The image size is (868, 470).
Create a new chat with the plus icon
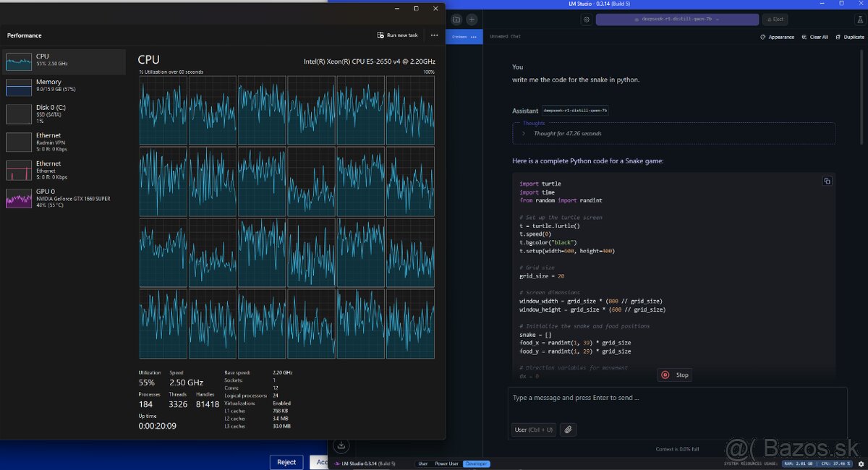(x=472, y=20)
